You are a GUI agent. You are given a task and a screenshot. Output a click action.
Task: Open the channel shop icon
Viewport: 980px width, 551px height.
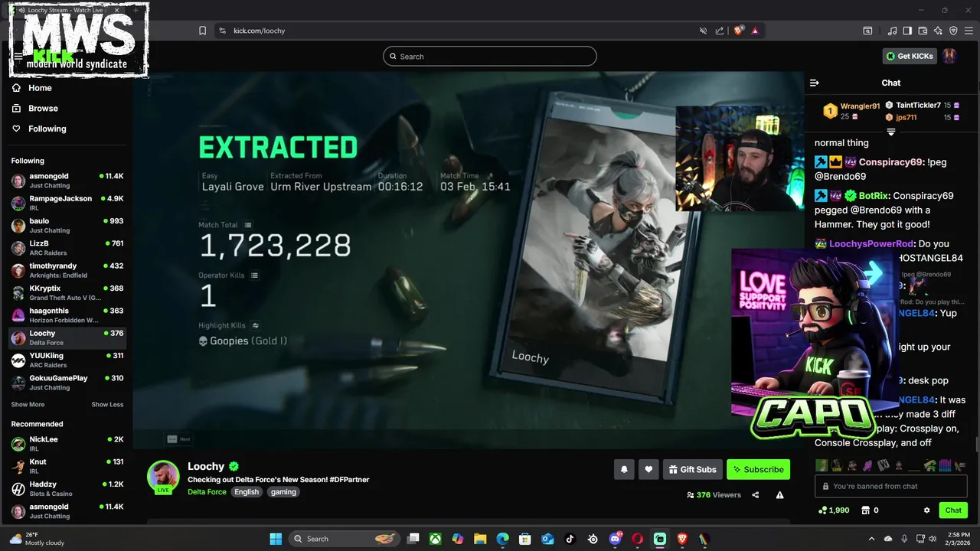click(x=866, y=510)
